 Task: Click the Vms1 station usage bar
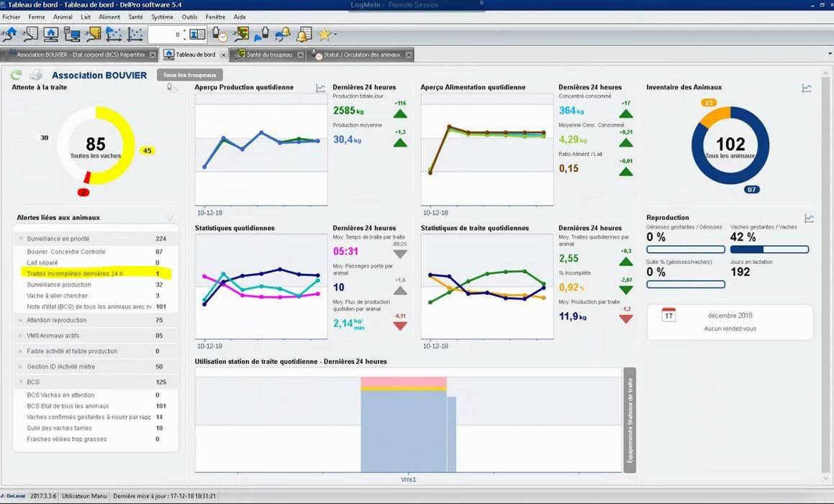coord(404,424)
